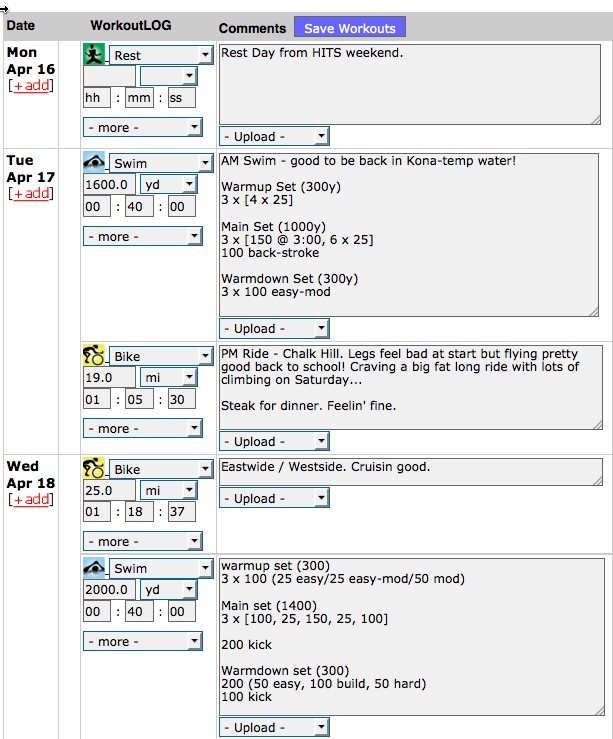Click the yellow bike icon for Tuesday's ride
This screenshot has height=739, width=613.
[94, 355]
